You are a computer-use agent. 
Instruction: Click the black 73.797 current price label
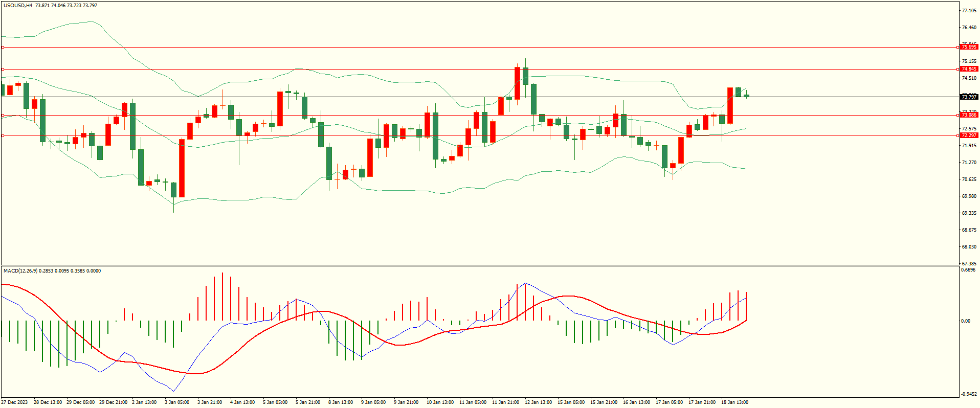(x=969, y=97)
